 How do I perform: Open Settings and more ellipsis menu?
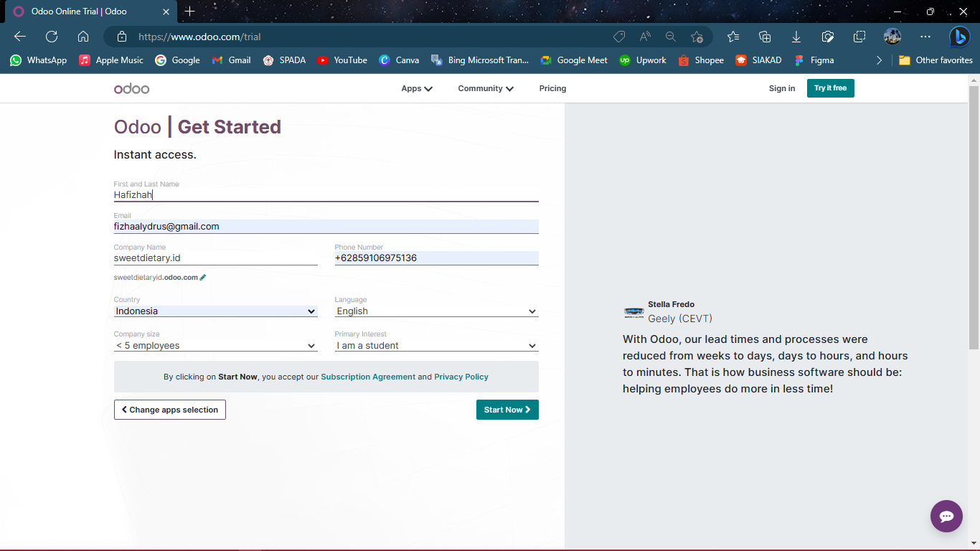pyautogui.click(x=925, y=37)
